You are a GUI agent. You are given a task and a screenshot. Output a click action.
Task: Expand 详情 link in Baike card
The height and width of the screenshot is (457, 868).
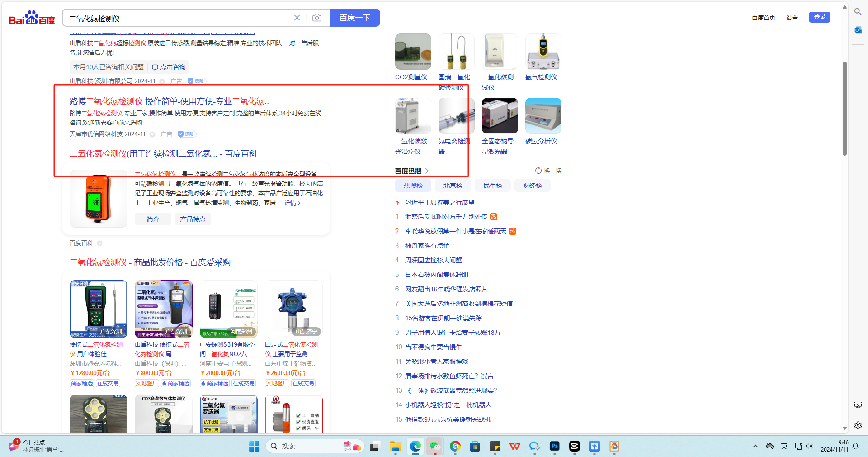(292, 203)
